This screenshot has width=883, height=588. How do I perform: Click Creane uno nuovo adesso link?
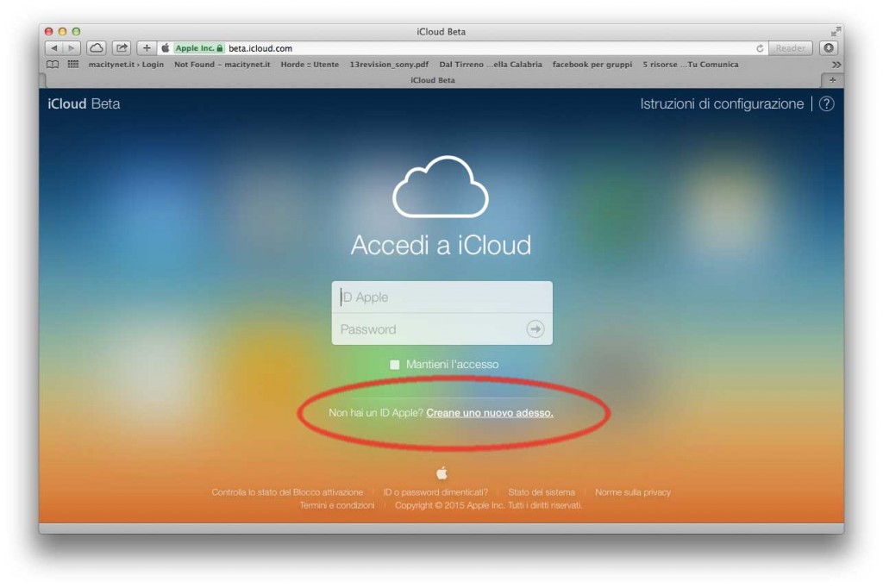490,413
